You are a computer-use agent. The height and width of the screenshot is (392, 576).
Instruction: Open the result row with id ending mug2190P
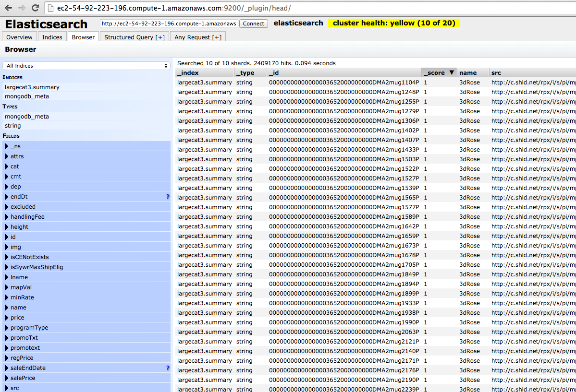pyautogui.click(x=376, y=380)
